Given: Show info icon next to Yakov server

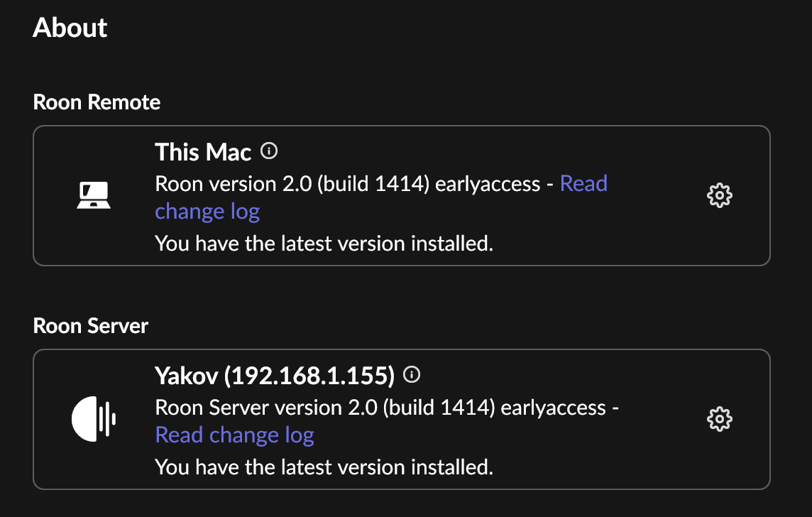Looking at the screenshot, I should click(412, 374).
